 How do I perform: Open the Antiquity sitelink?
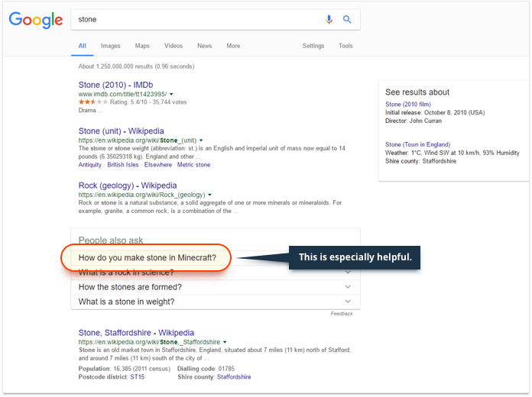pos(90,165)
